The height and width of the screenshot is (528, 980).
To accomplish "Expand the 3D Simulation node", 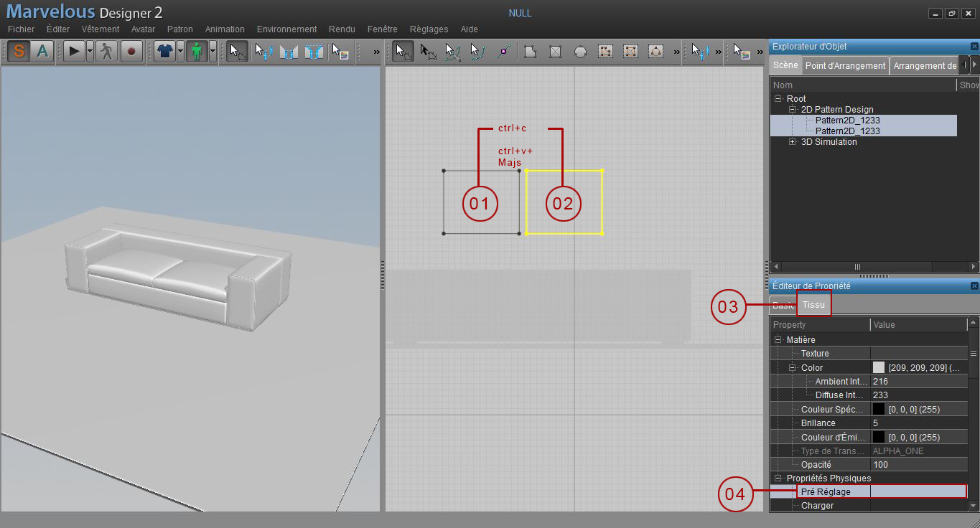I will click(x=793, y=142).
